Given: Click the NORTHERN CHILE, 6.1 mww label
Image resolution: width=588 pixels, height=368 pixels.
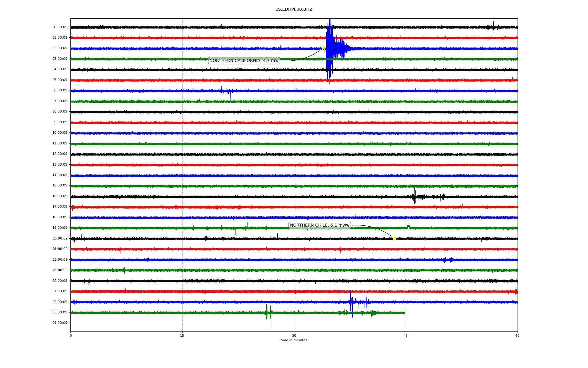Looking at the screenshot, I should coord(319,225).
